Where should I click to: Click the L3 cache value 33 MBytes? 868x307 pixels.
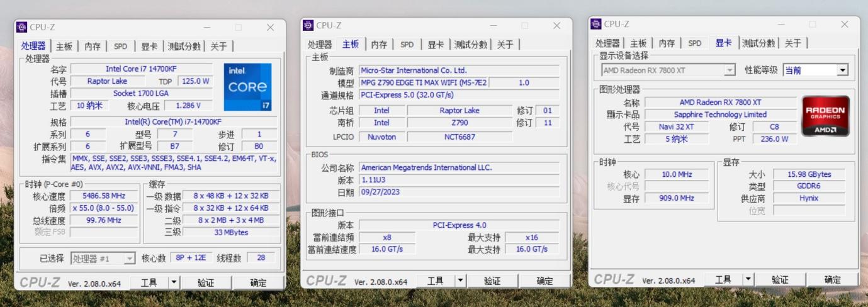(231, 232)
